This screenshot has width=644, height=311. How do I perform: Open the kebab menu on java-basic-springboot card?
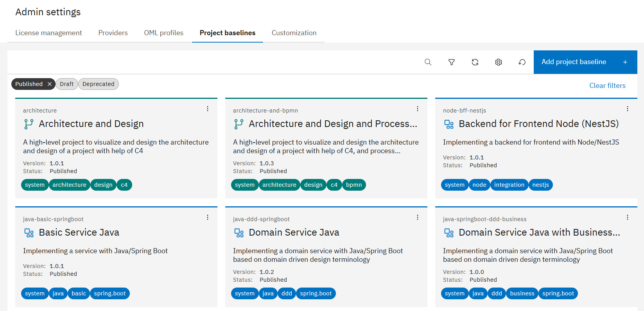click(208, 217)
